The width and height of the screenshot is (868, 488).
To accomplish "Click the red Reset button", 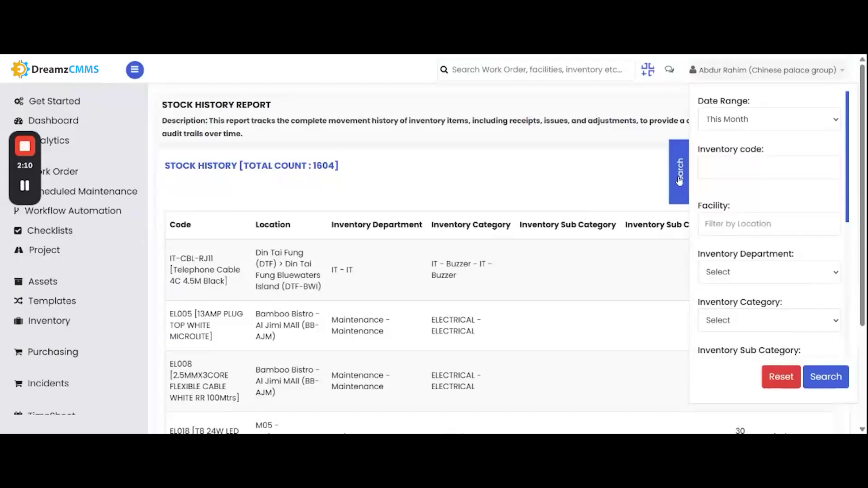I will point(781,377).
